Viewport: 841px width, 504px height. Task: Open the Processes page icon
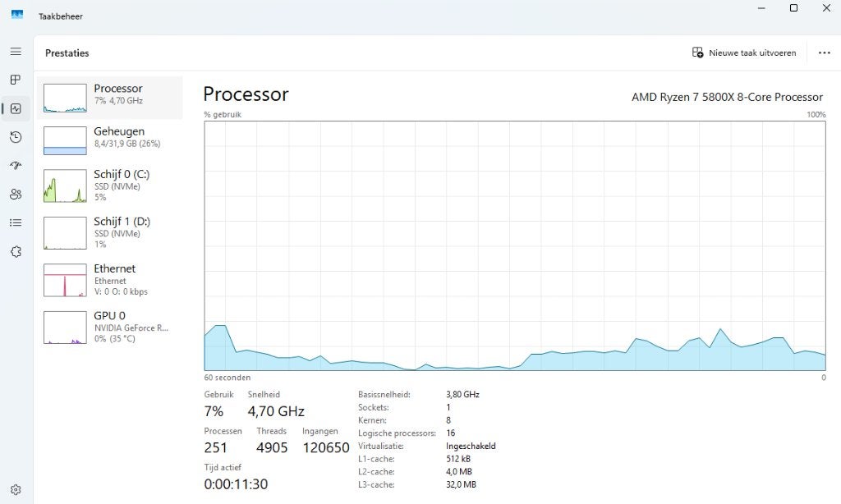pyautogui.click(x=16, y=80)
